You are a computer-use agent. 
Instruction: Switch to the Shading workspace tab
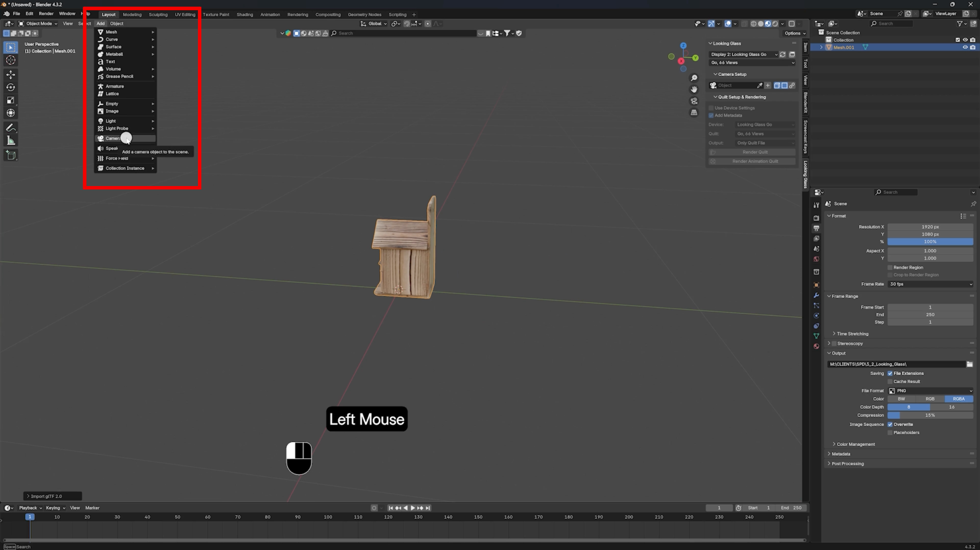tap(245, 15)
